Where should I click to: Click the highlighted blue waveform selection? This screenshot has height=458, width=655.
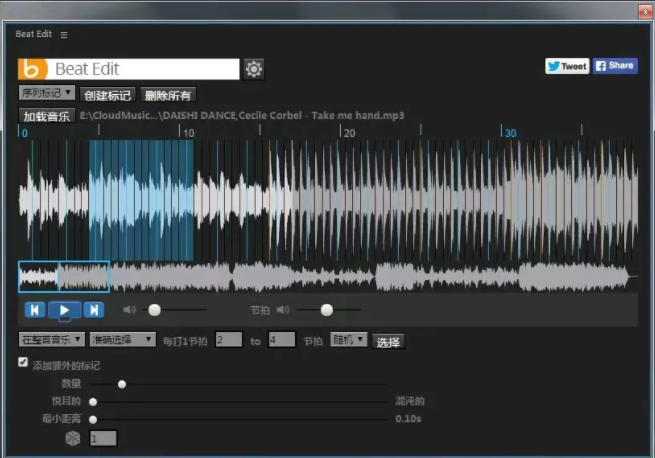[141, 200]
